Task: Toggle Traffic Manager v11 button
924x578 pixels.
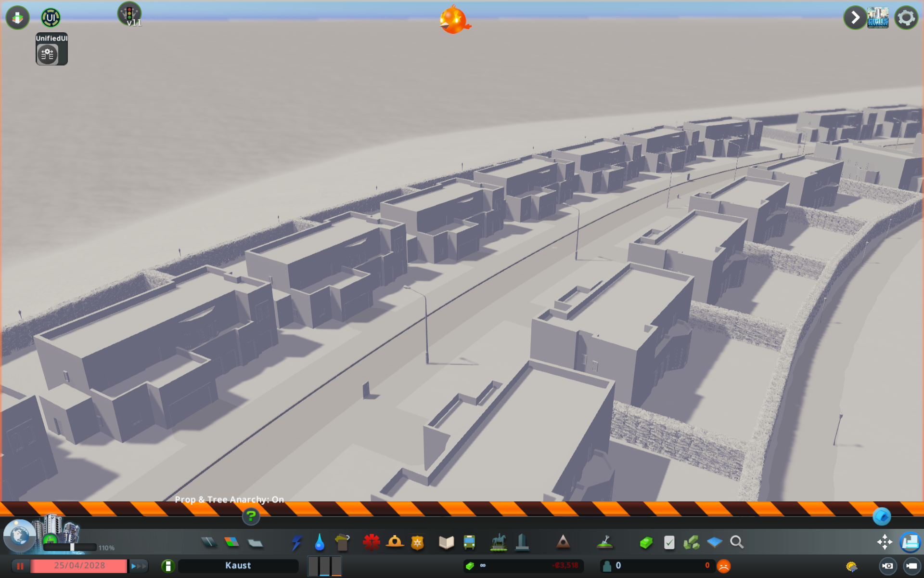Action: point(129,14)
